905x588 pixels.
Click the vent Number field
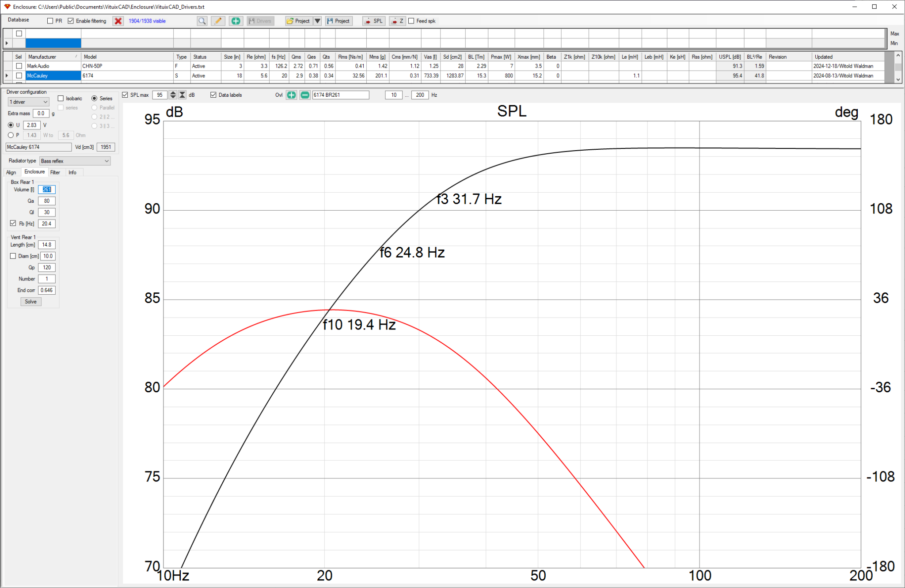(x=47, y=279)
